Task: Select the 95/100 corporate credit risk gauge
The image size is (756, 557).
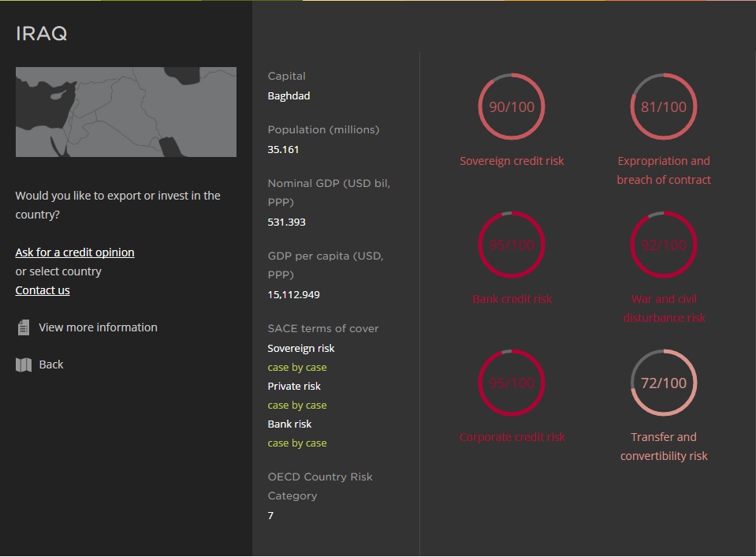Action: 512,383
